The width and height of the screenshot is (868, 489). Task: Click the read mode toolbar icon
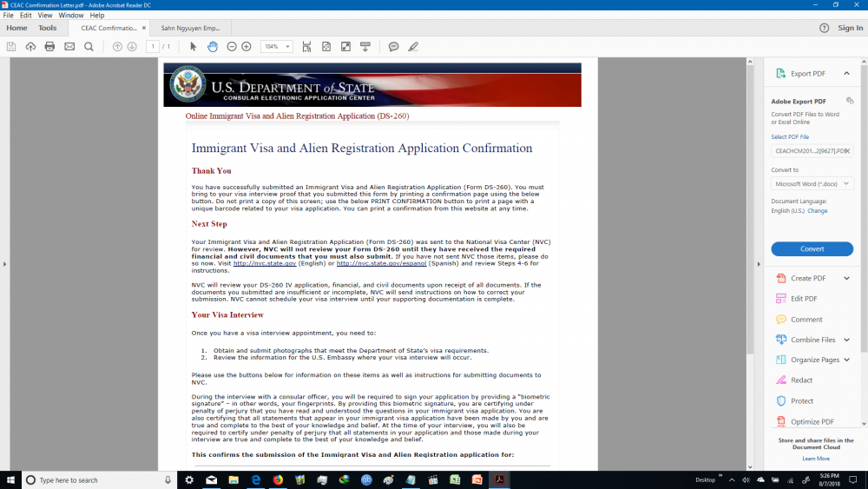pyautogui.click(x=365, y=47)
